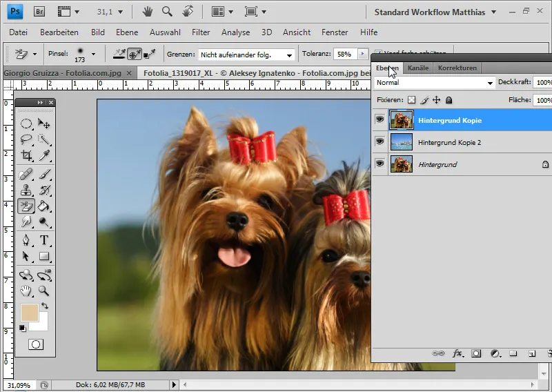
Task: Create a new layer group
Action: (513, 353)
